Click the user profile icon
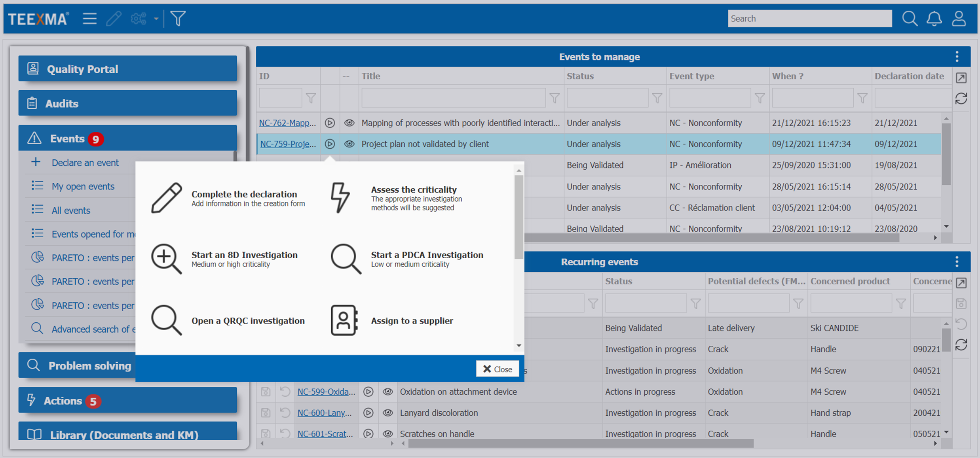Screen dimensions: 980x458 (x=959, y=18)
